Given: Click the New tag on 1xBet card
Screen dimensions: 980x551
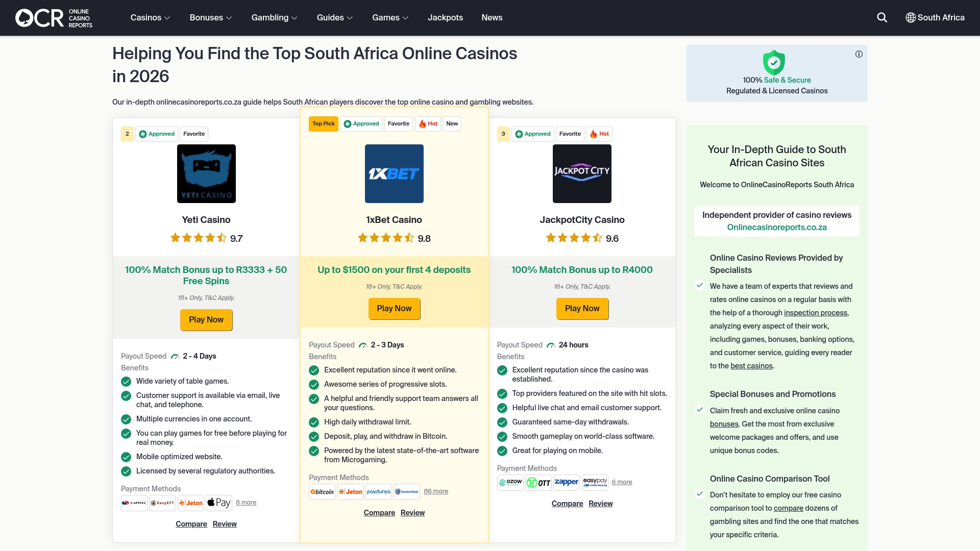Looking at the screenshot, I should pyautogui.click(x=452, y=124).
